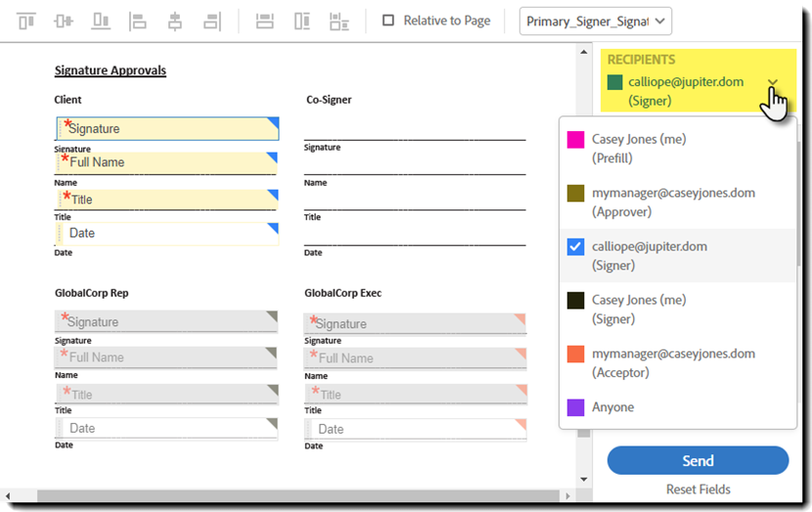Image resolution: width=812 pixels, height=512 pixels.
Task: Click the align top edges icon
Action: (26, 21)
